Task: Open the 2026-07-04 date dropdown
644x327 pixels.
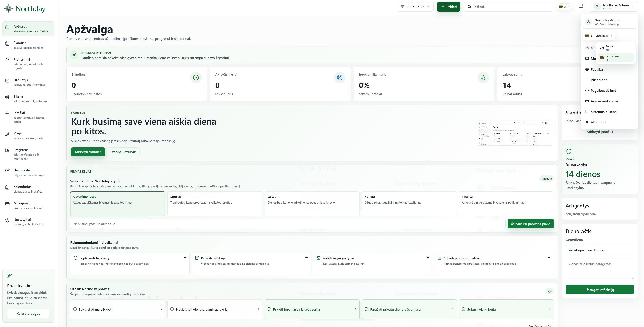Action: click(x=415, y=7)
